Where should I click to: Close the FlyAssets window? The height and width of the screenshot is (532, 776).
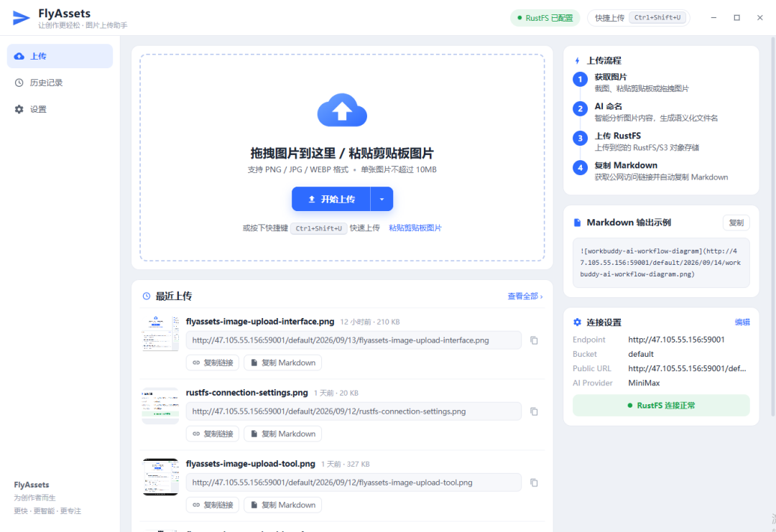click(x=760, y=18)
